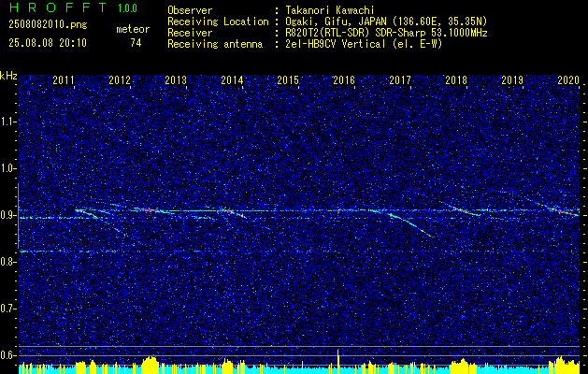Image resolution: width=588 pixels, height=374 pixels.
Task: Click the timestamp 25.08.08 20:10
Action: point(48,43)
